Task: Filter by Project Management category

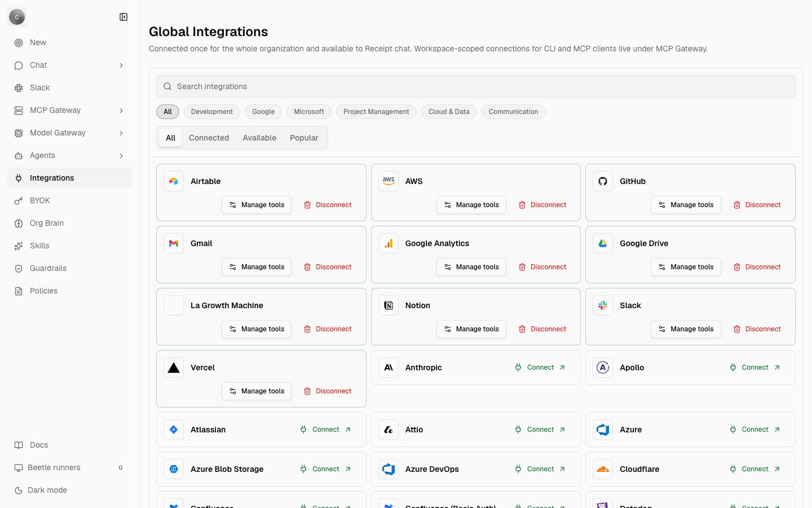Action: tap(376, 112)
